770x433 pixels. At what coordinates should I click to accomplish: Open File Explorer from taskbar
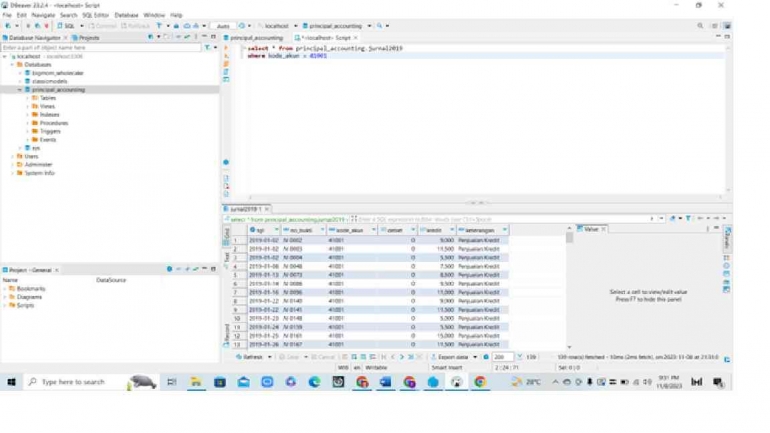[x=196, y=382]
